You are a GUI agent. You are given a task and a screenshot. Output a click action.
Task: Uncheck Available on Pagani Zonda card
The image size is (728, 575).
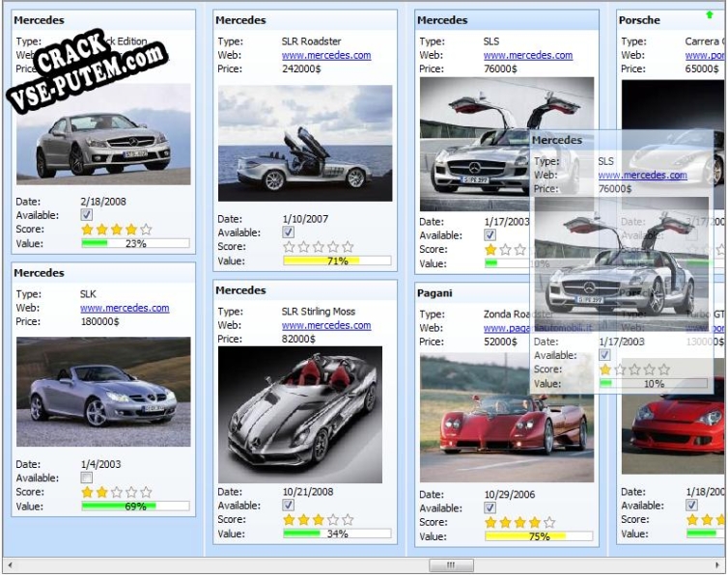tap(490, 507)
